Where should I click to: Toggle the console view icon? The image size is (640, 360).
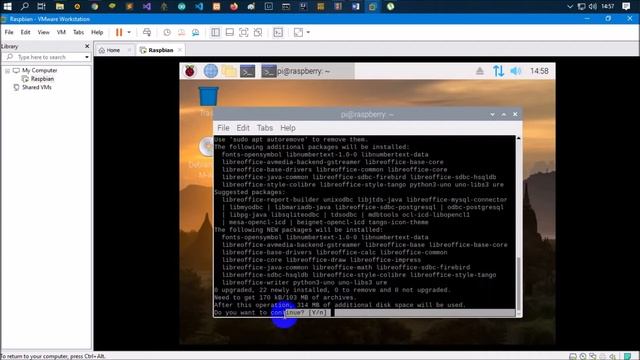278,32
